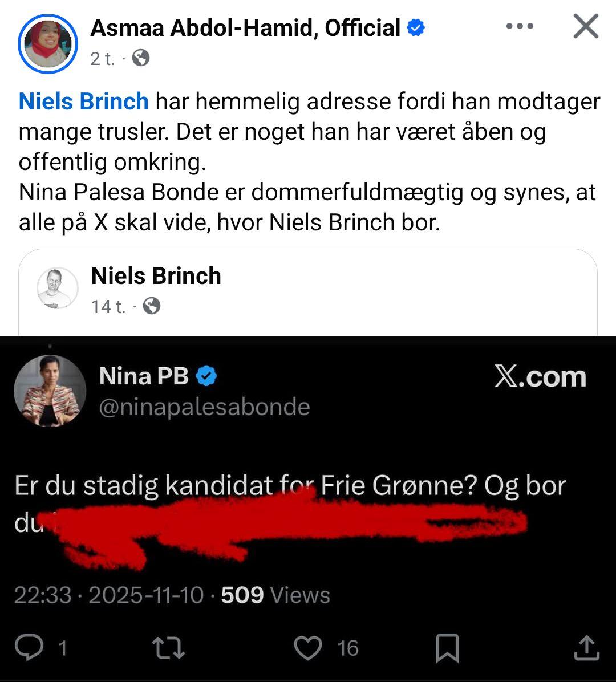Click Nina PB's verified checkmark badge

tap(206, 376)
